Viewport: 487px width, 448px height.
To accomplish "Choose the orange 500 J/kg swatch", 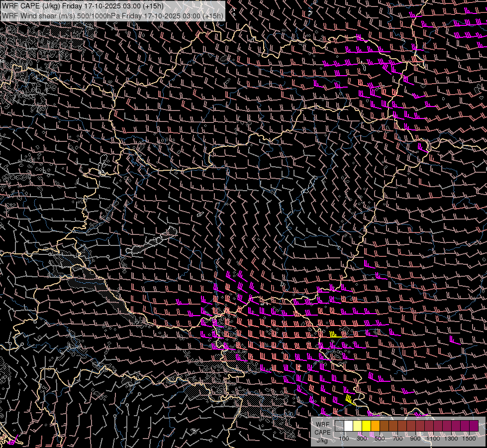I will (x=375, y=426).
